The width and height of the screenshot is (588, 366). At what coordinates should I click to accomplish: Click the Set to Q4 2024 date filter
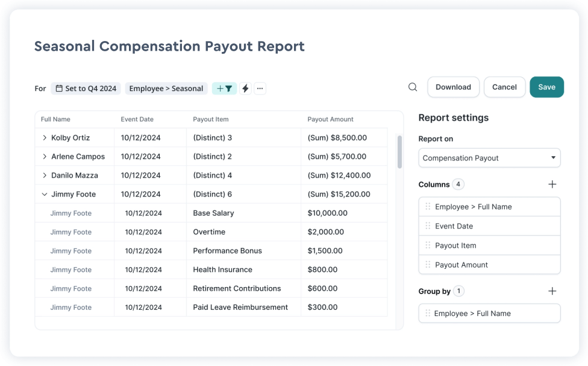pyautogui.click(x=86, y=89)
